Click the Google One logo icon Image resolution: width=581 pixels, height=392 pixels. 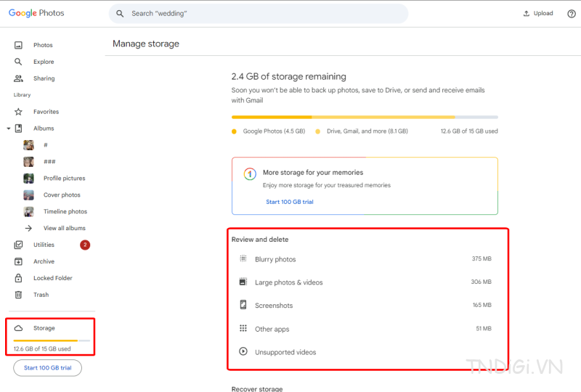[250, 173]
